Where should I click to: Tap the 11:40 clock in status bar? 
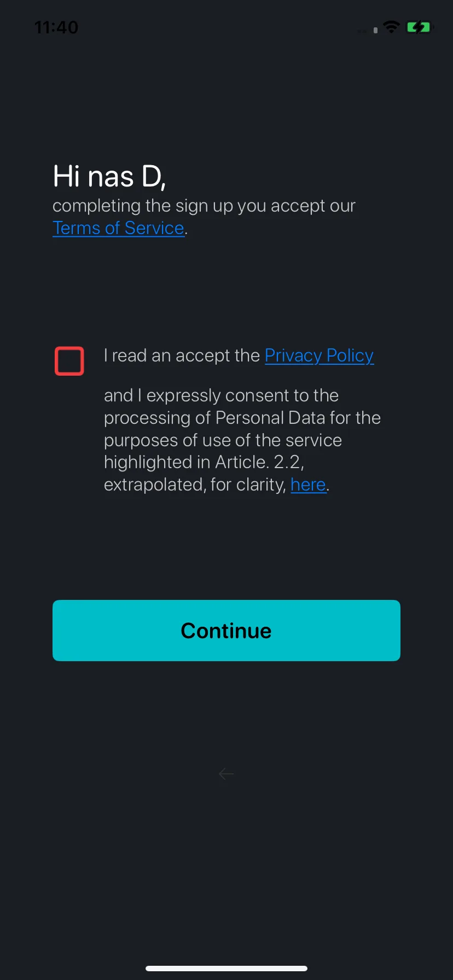56,27
